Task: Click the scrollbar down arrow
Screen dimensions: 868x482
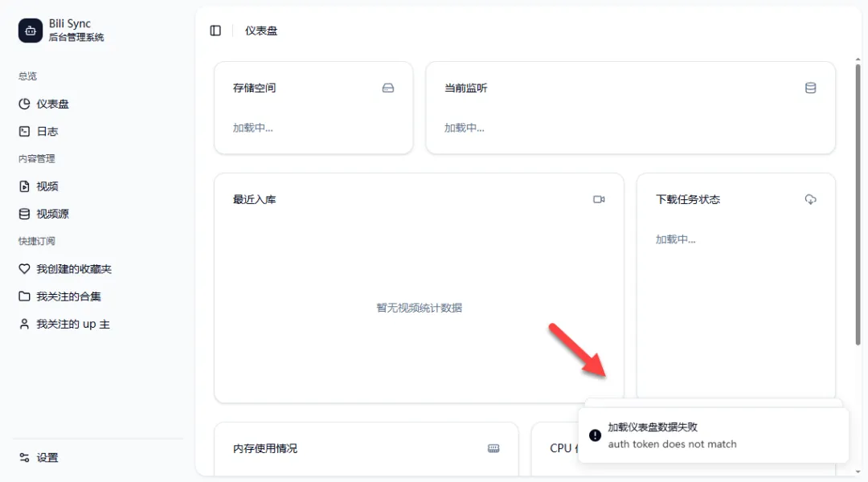Action: (858, 472)
